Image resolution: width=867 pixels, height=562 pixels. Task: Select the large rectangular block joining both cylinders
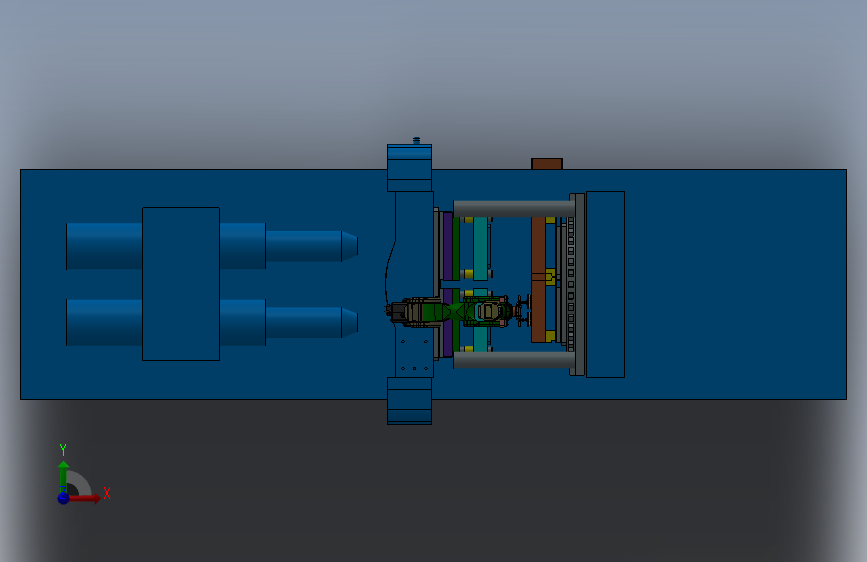coord(181,284)
